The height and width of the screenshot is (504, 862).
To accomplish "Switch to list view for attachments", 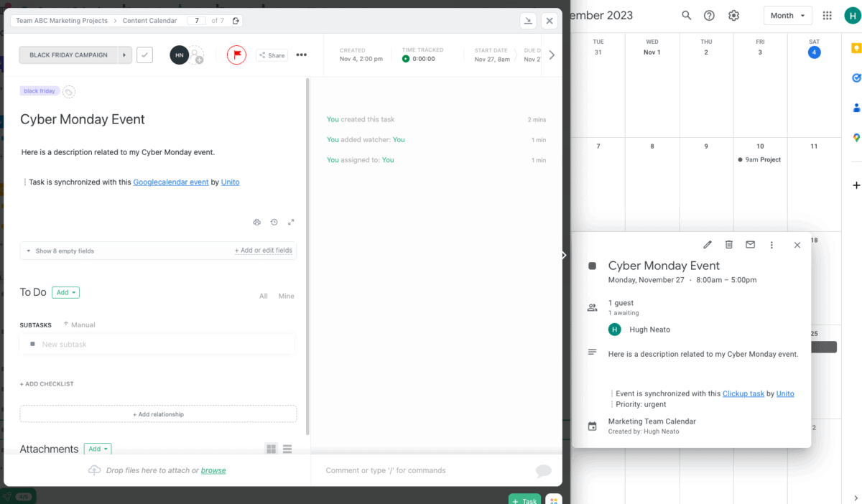I will point(287,449).
